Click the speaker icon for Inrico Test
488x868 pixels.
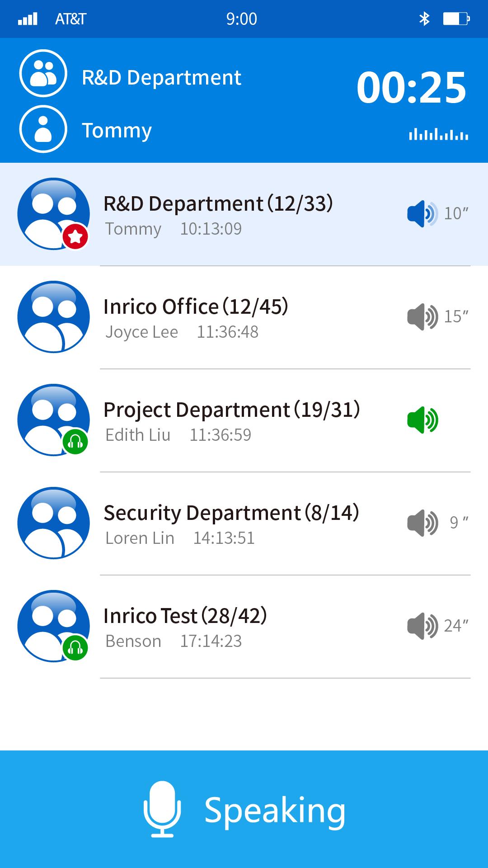pos(422,626)
